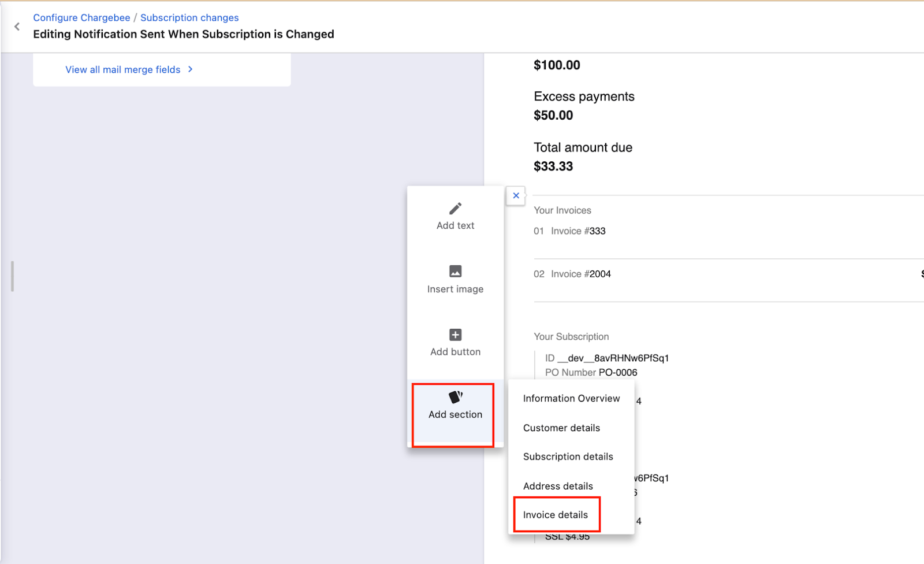Pick Subscription details from the section list
924x564 pixels.
568,457
